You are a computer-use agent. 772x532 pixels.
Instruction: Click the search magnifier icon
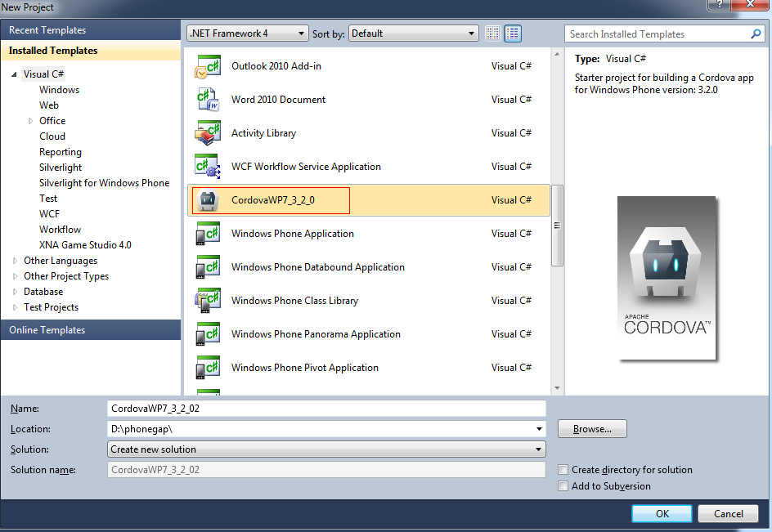coord(756,34)
